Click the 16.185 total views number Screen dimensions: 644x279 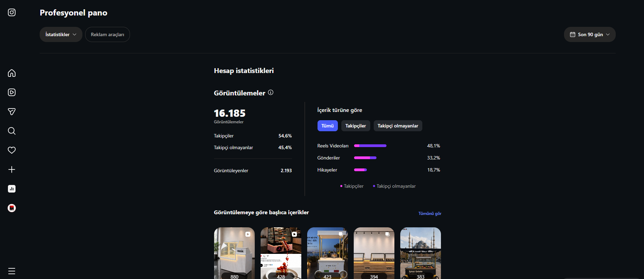point(230,113)
